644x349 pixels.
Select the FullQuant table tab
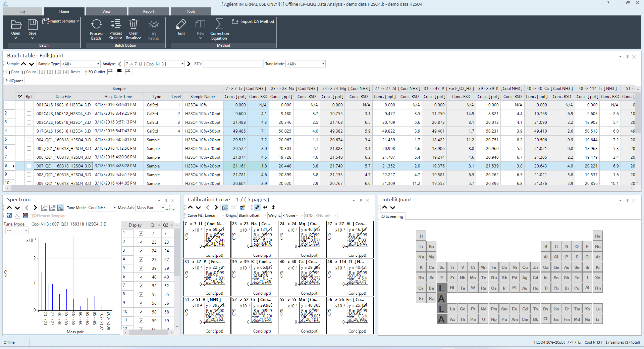click(14, 81)
